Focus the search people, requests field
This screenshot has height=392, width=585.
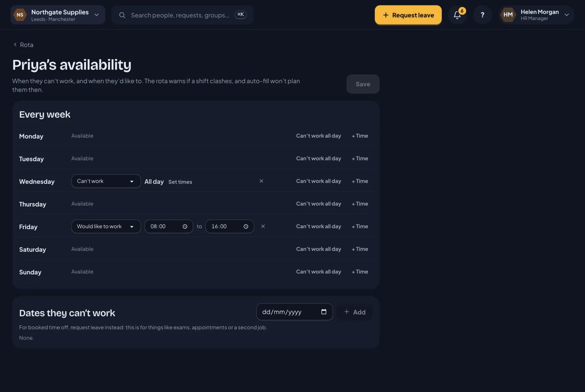[x=182, y=15]
